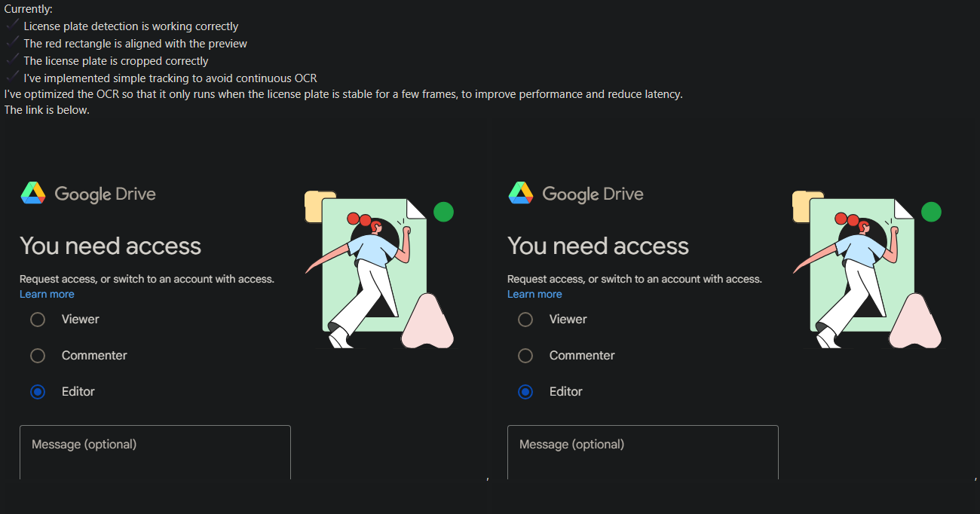Click 'You need access' heading in right card
980x514 pixels.
pyautogui.click(x=599, y=246)
